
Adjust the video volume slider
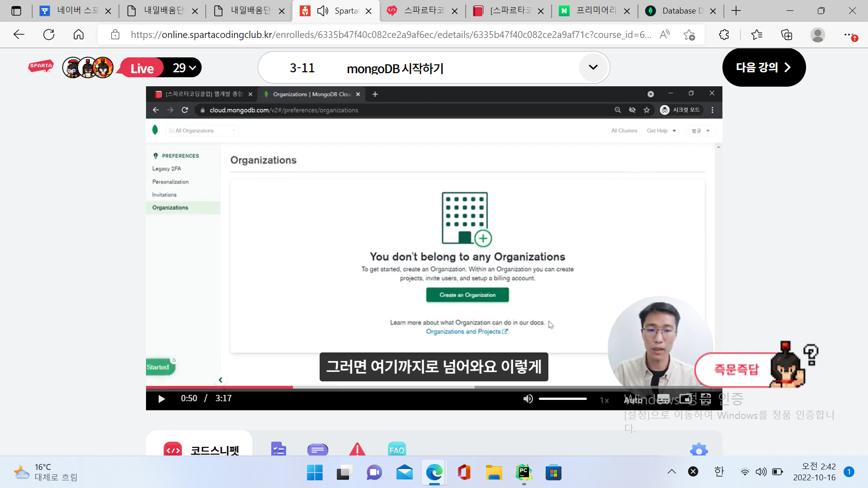click(x=562, y=399)
